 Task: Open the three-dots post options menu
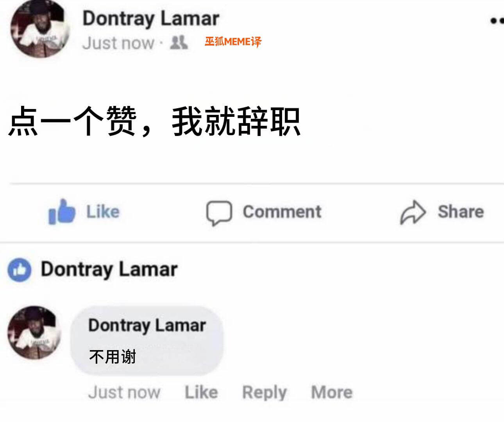click(x=497, y=20)
